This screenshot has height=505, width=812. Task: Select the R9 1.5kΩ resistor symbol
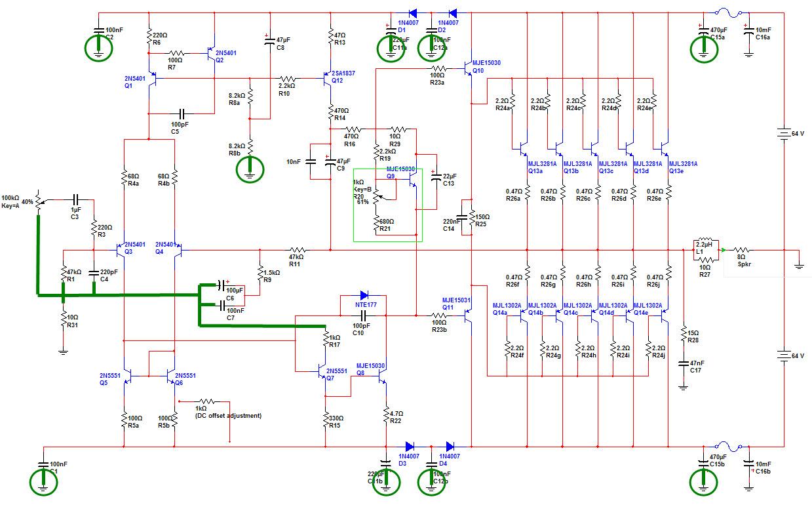click(x=260, y=272)
